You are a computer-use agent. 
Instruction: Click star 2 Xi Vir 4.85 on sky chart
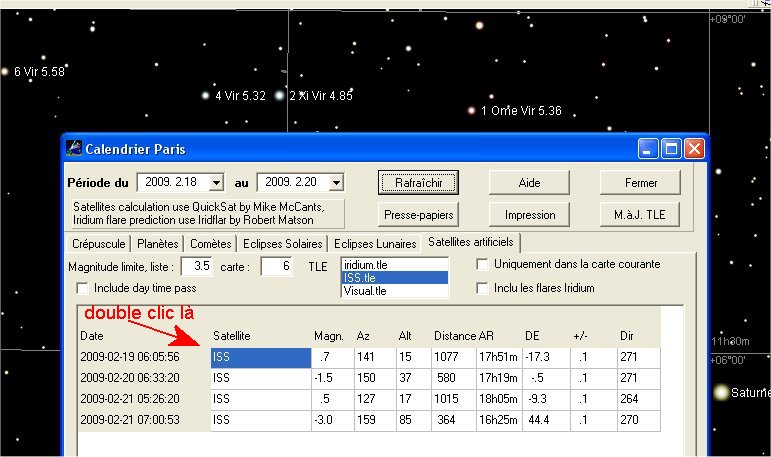tap(279, 95)
